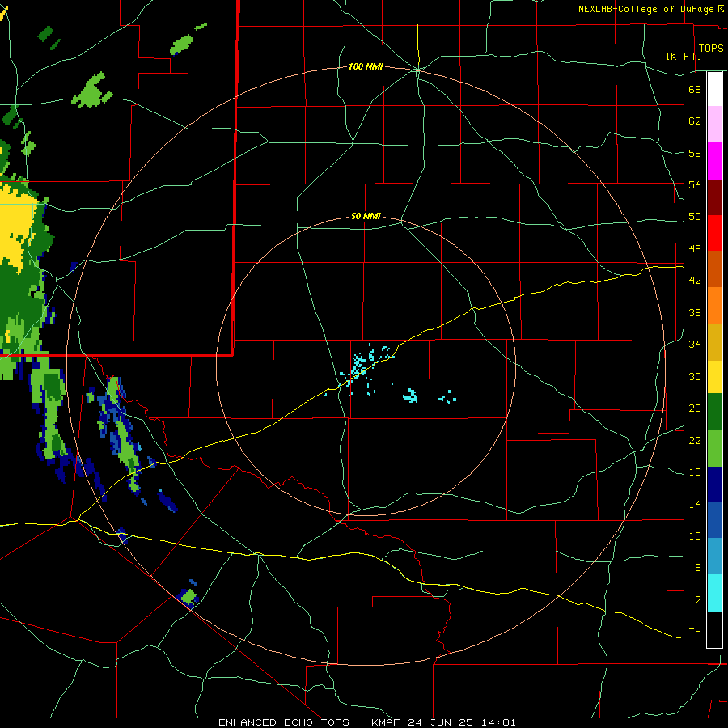Click the "24 JUN 25" date in caption
The height and width of the screenshot is (728, 728).
(441, 722)
